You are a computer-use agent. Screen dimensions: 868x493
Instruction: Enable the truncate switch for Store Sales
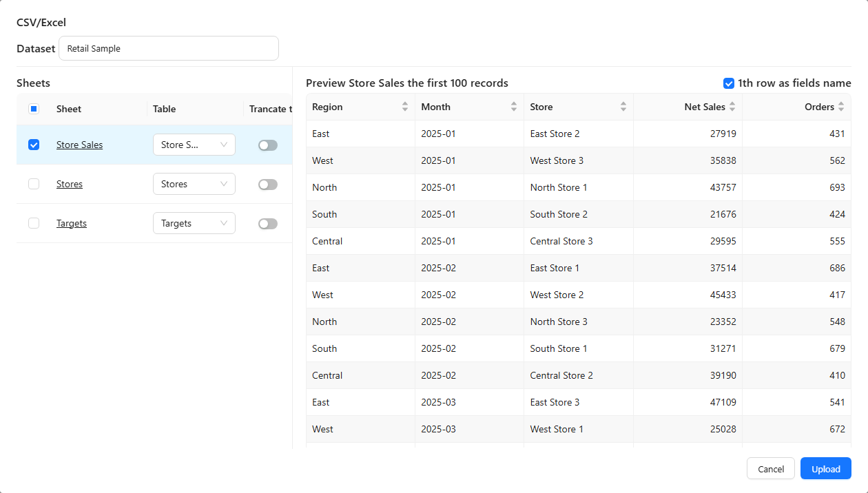pyautogui.click(x=268, y=145)
